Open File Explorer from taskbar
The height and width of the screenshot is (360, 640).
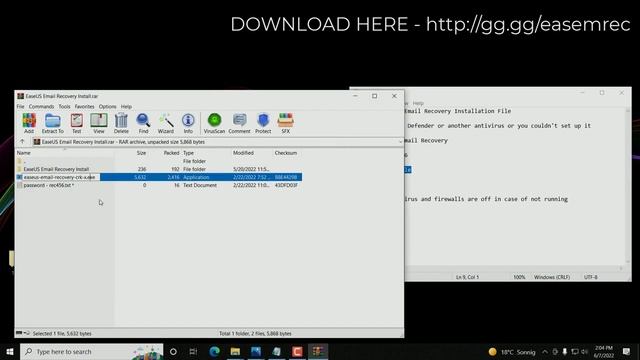pyautogui.click(x=235, y=351)
